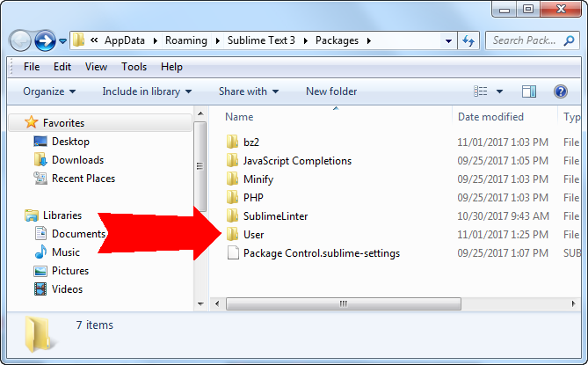Viewport: 588px width, 365px height.
Task: Click the New folder button
Action: 331,91
